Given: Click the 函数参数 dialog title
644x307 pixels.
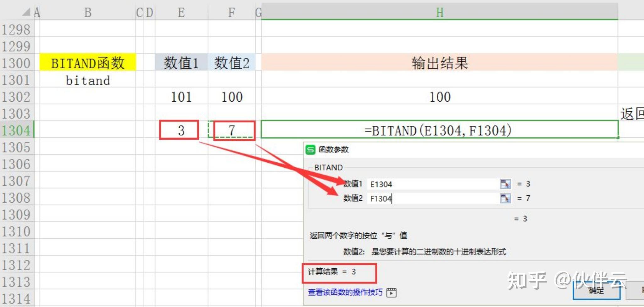Looking at the screenshot, I should [334, 150].
